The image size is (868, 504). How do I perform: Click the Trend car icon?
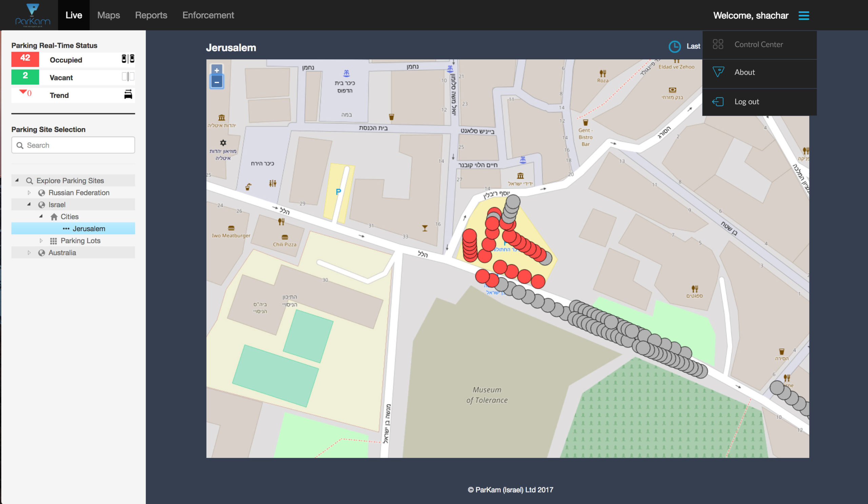tap(128, 94)
